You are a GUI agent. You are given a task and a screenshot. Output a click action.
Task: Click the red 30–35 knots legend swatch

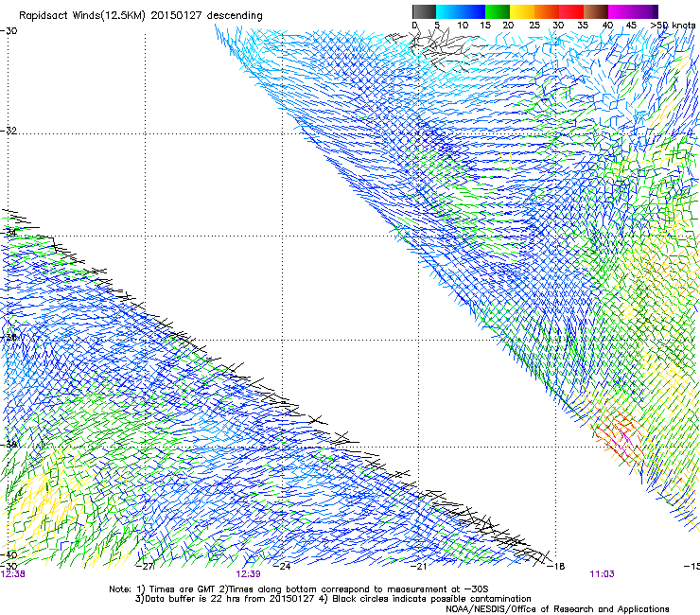point(571,11)
